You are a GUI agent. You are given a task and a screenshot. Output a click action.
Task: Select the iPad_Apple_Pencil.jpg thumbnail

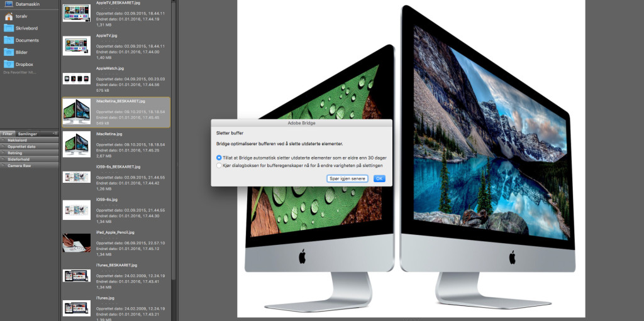point(77,243)
